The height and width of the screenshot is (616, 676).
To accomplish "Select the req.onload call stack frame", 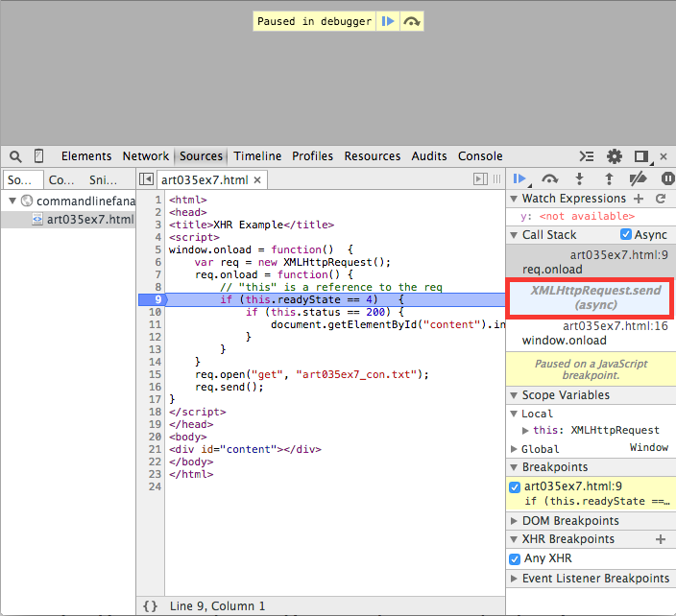I will (591, 262).
